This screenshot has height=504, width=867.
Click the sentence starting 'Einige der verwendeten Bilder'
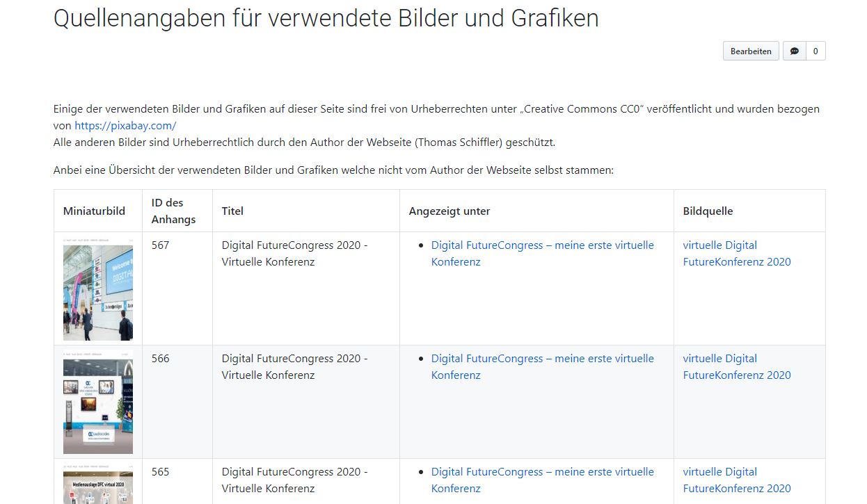436,117
